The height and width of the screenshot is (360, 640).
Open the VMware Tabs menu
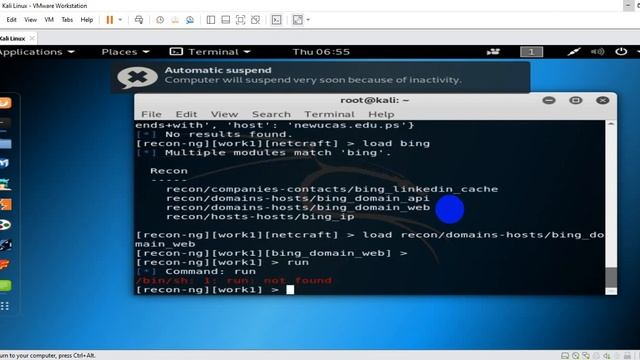67,20
